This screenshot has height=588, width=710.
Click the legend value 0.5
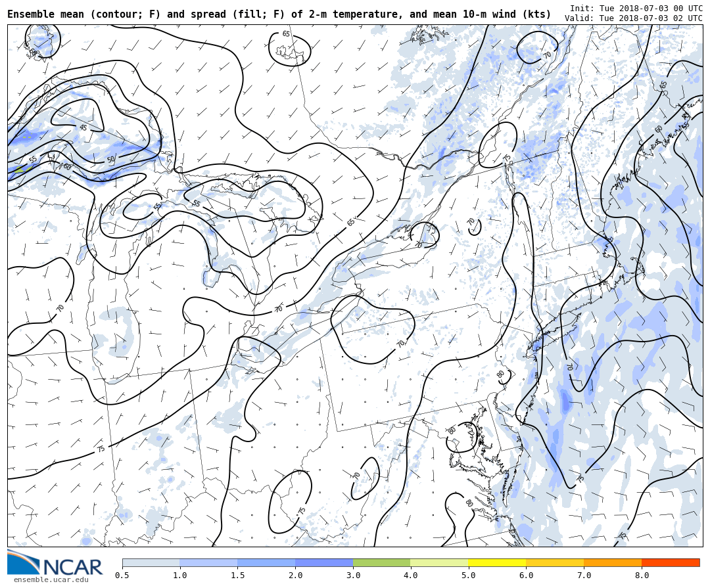click(122, 576)
